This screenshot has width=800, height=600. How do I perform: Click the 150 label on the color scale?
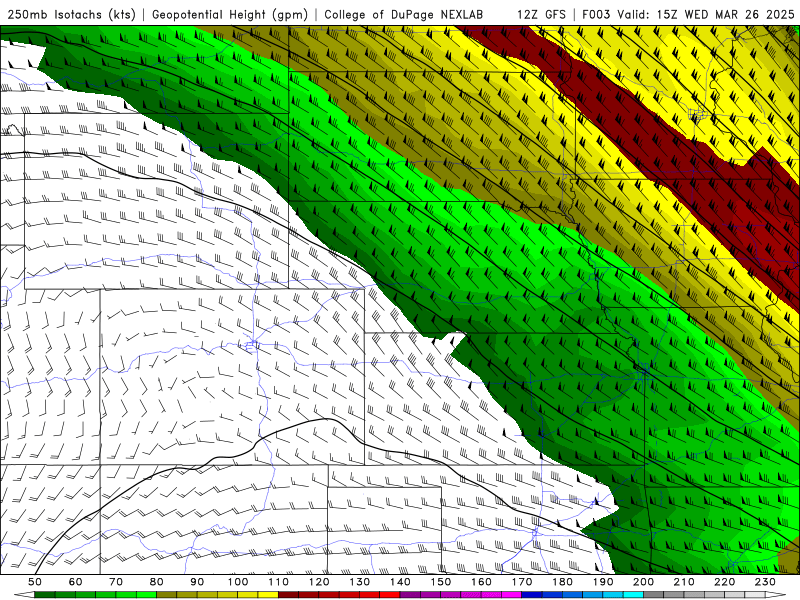[x=441, y=582]
